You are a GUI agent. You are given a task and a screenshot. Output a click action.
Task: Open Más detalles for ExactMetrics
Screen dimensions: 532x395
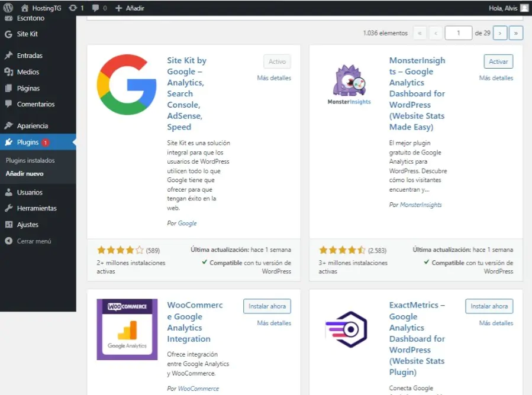tap(496, 323)
